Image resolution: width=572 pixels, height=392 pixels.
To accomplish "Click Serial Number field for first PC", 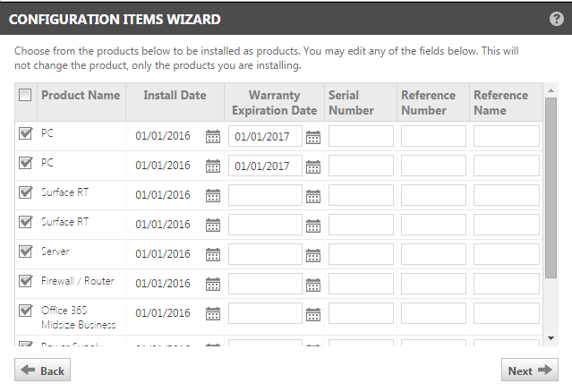I will click(361, 136).
